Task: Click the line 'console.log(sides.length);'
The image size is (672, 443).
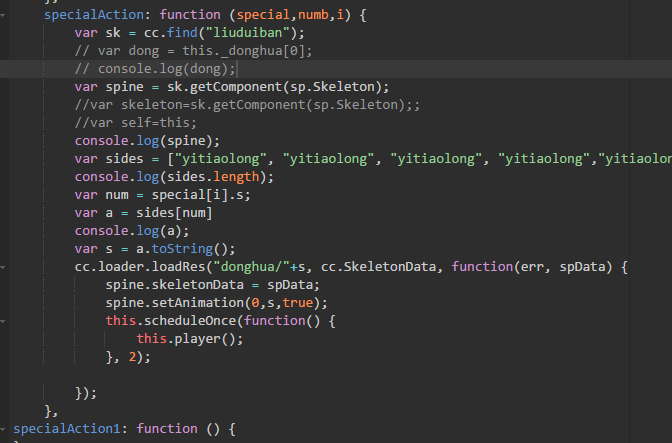Action: pyautogui.click(x=174, y=177)
